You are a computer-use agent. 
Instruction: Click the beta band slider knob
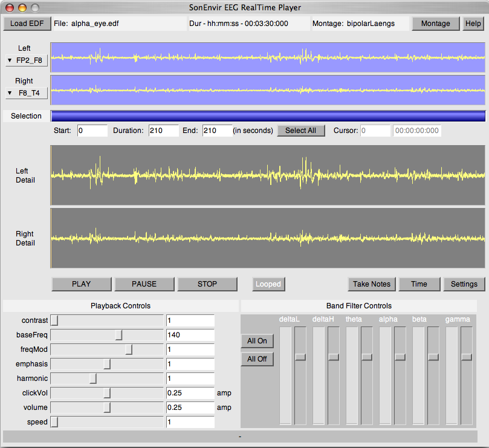pyautogui.click(x=433, y=357)
